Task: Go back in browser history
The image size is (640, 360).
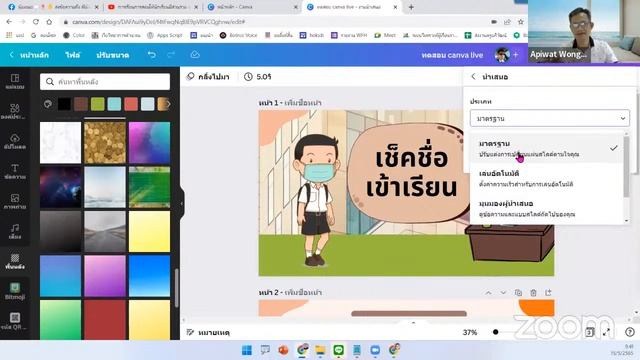Action: coord(9,22)
